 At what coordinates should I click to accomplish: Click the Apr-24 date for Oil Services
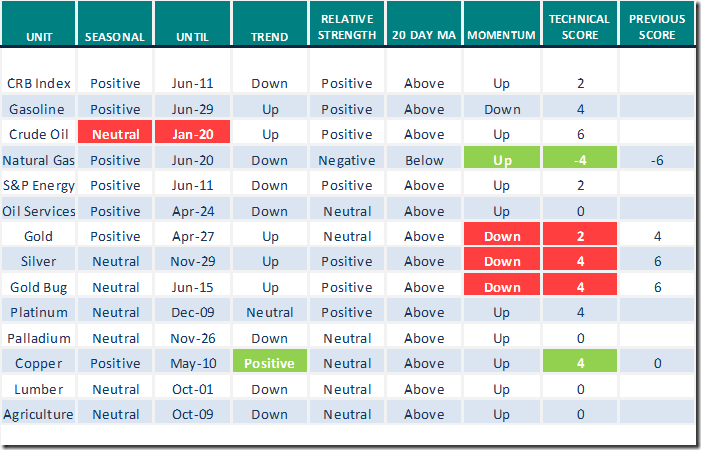click(193, 211)
